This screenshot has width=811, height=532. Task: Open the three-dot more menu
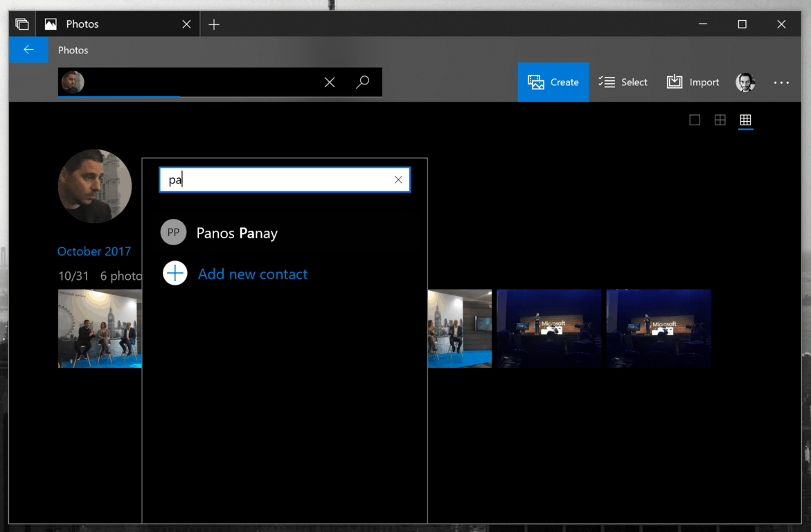[x=781, y=82]
